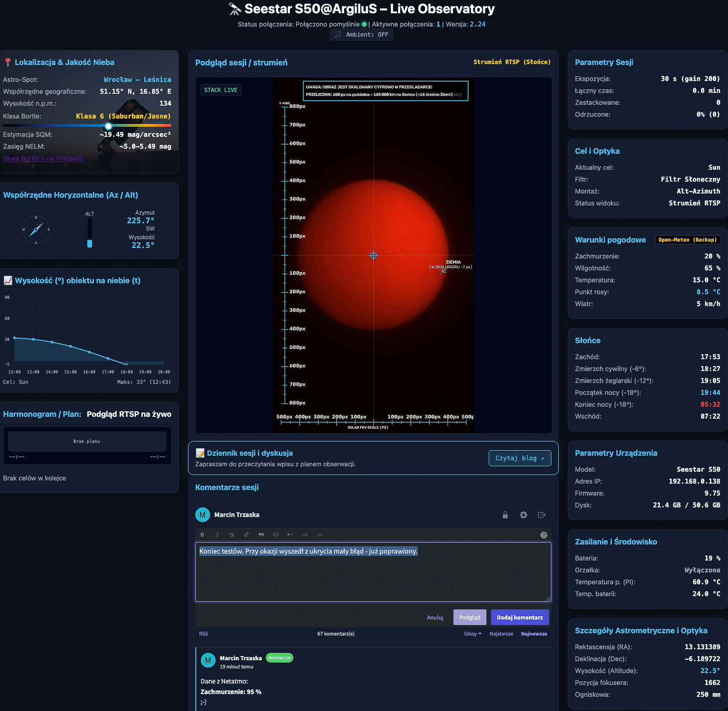Click the azimuth value 225.7°
Image resolution: width=728 pixels, height=711 pixels.
coord(140,221)
